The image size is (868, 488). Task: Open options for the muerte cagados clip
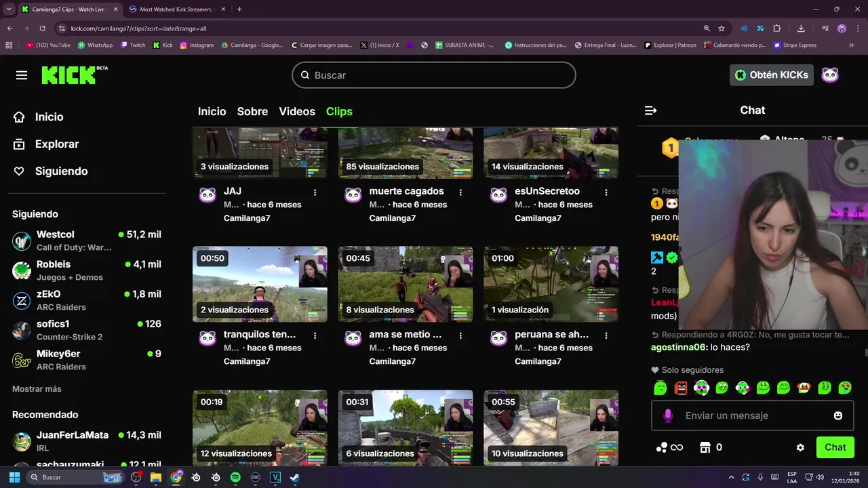460,192
